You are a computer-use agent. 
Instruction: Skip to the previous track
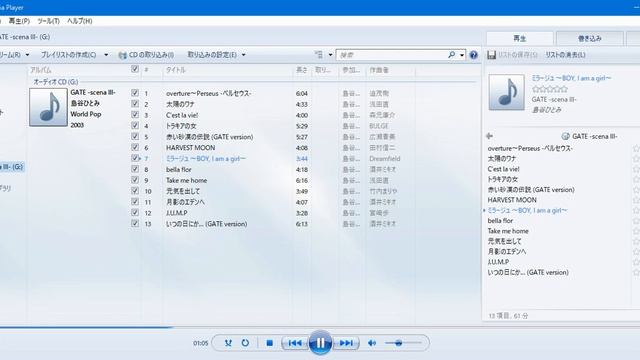[x=295, y=343]
